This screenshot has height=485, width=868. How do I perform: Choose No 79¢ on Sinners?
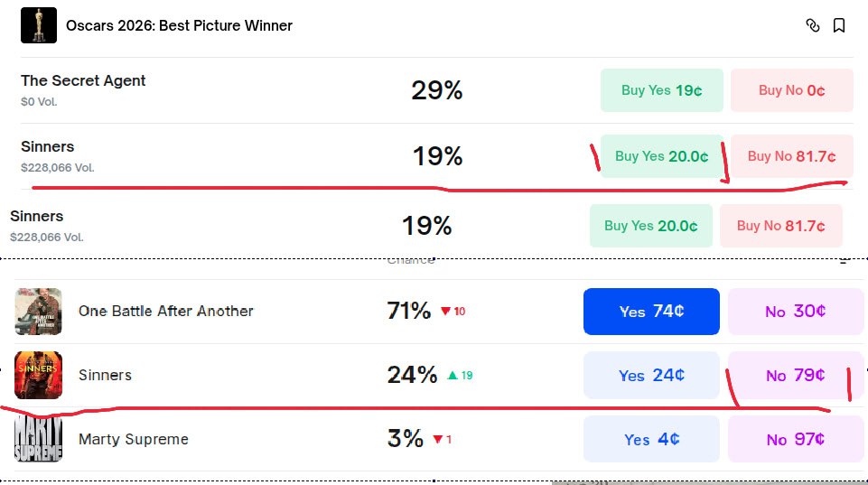pos(795,375)
